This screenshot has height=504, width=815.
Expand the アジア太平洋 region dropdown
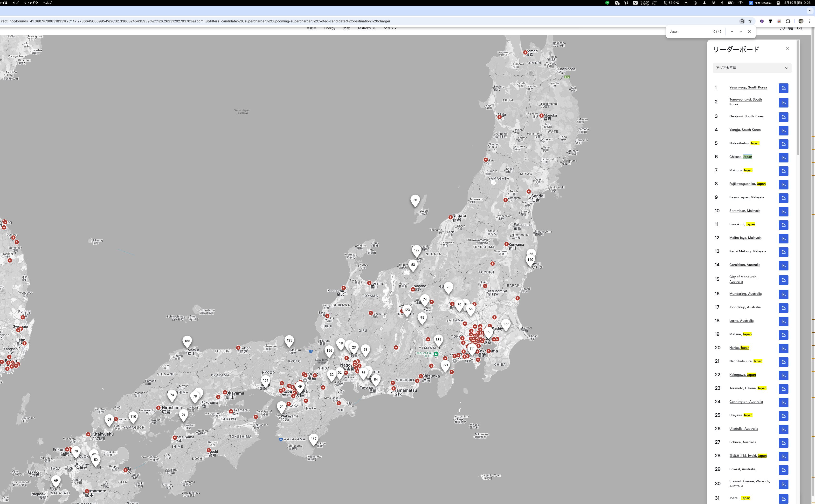pyautogui.click(x=752, y=68)
